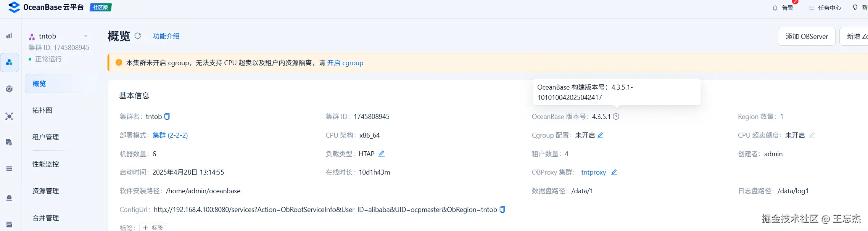Click the /home/admin/oceanbase install path
Image resolution: width=868 pixels, height=231 pixels.
[x=203, y=191]
